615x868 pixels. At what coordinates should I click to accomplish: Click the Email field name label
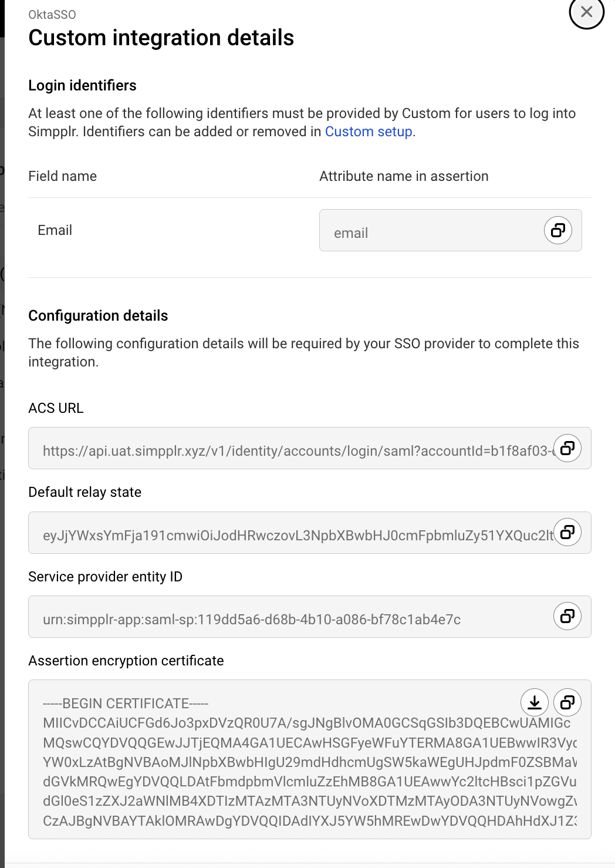click(54, 230)
